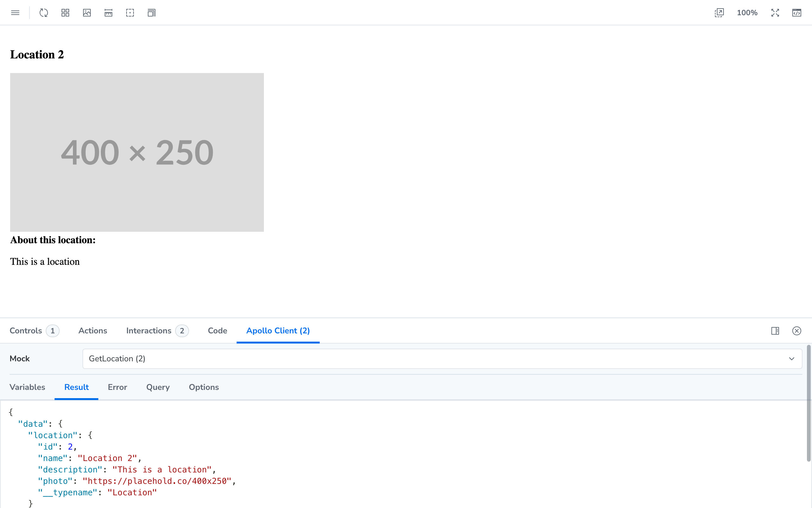Viewport: 812px width, 508px height.
Task: Click the "This is a location" paragraph
Action: click(45, 261)
